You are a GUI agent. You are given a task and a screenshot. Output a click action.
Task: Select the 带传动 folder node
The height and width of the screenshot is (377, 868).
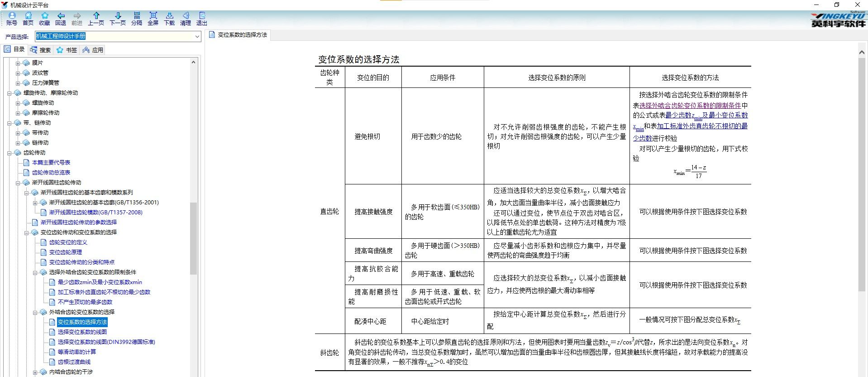pyautogui.click(x=40, y=133)
